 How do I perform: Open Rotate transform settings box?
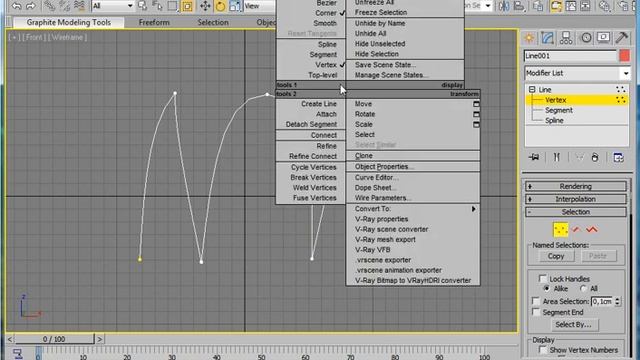click(x=476, y=114)
